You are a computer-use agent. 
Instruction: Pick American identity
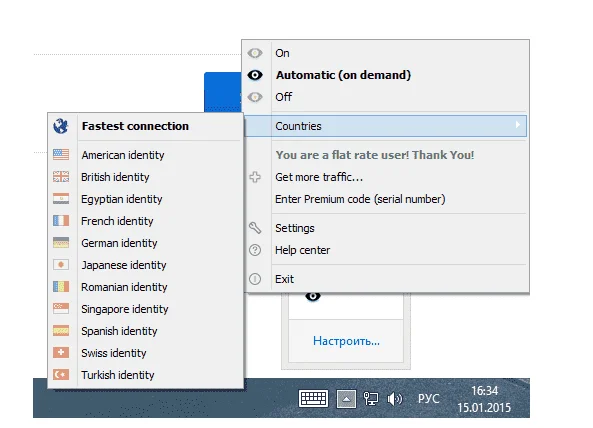pyautogui.click(x=146, y=155)
